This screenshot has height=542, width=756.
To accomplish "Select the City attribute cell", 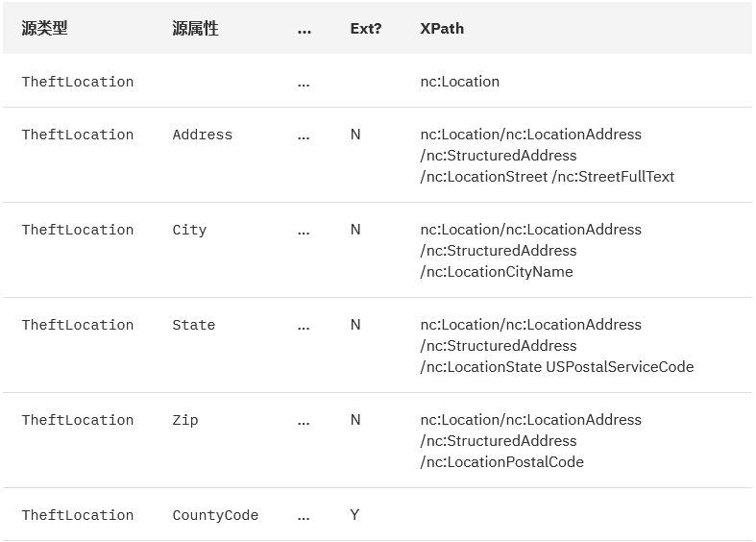I will pos(189,230).
